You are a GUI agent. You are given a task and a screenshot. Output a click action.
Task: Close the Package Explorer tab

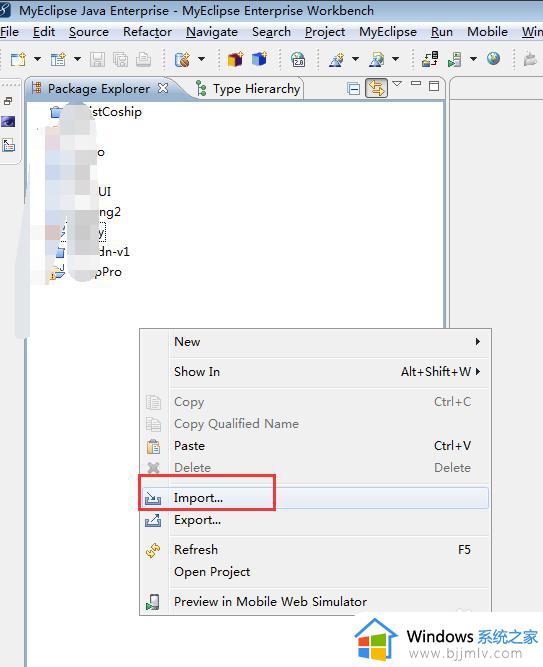click(163, 88)
